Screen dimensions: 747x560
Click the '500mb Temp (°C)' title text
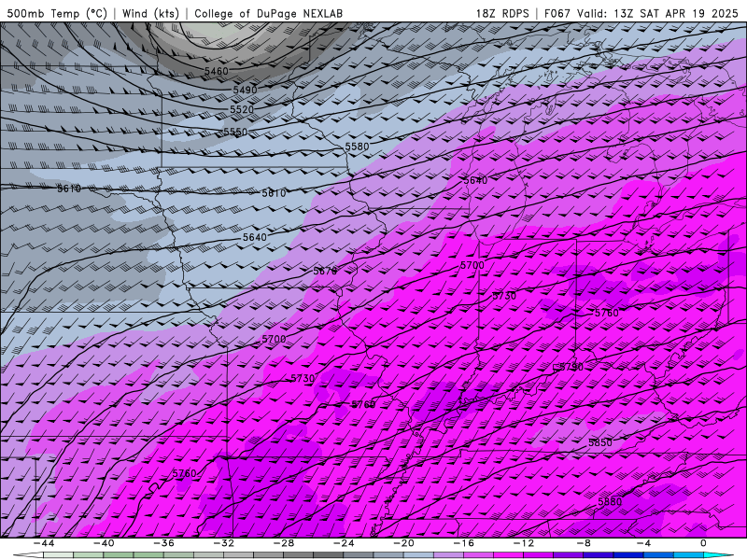(x=57, y=13)
